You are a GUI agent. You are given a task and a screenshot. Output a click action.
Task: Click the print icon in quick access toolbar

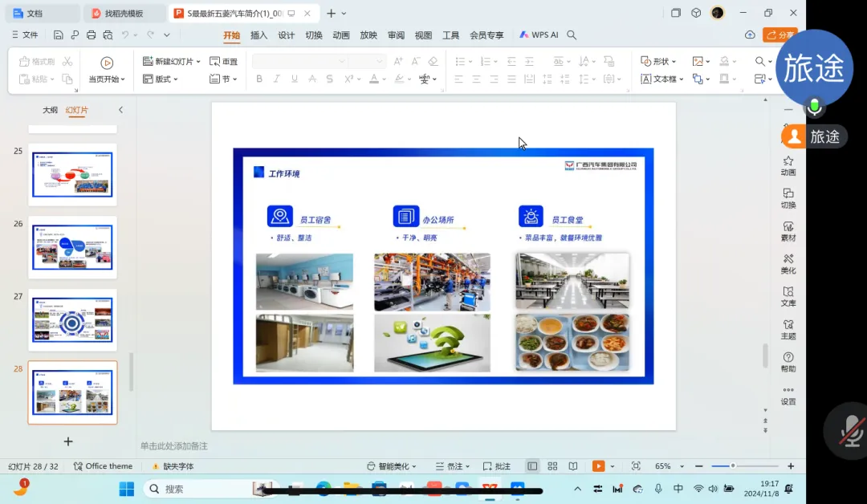click(91, 35)
